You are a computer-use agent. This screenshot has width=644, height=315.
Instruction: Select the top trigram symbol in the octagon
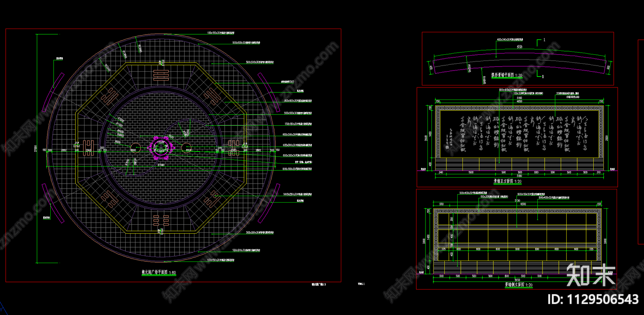[x=161, y=75]
